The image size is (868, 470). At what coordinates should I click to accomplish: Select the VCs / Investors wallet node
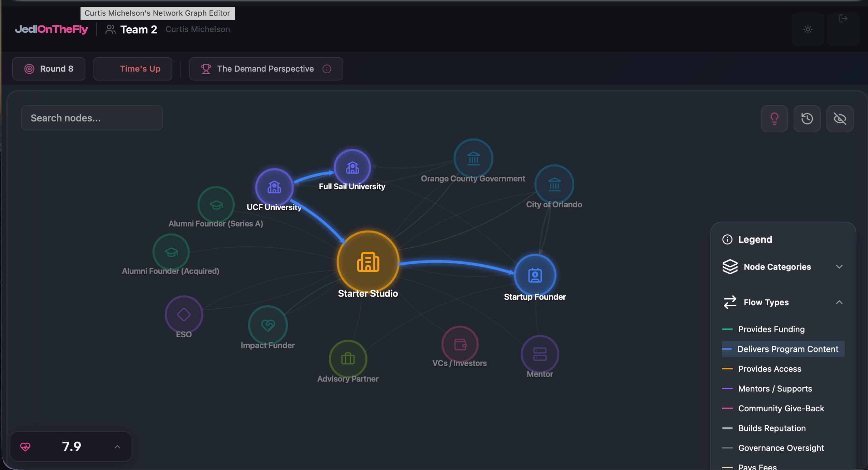460,344
